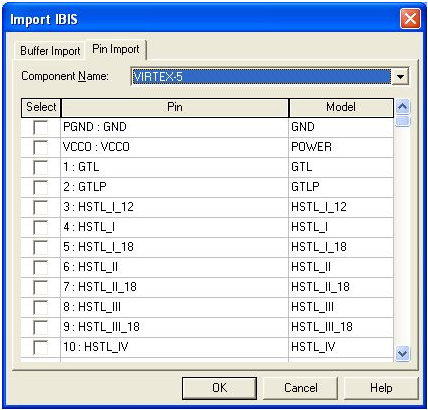Click the Model column header
Image resolution: width=428 pixels, height=410 pixels.
341,107
